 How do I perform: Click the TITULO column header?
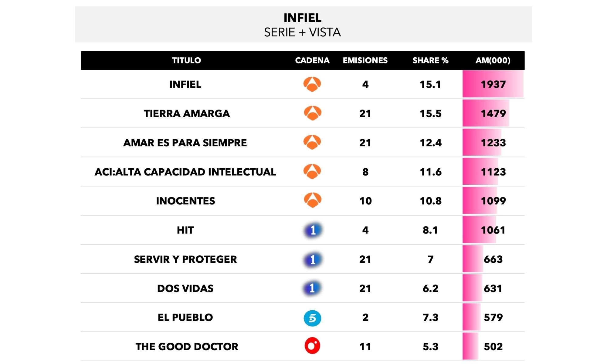pyautogui.click(x=186, y=60)
